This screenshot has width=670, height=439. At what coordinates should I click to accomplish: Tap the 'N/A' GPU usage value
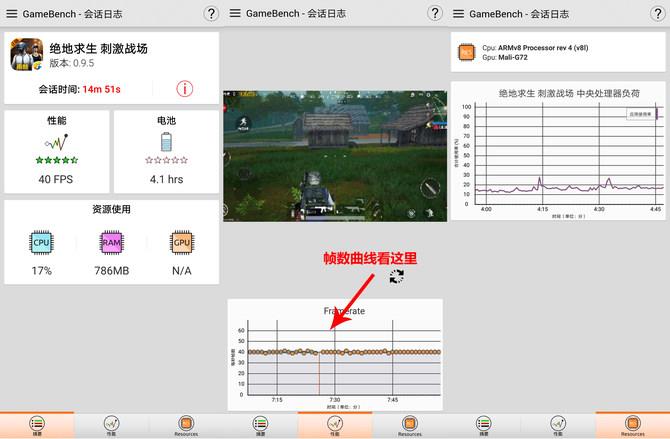pos(182,271)
